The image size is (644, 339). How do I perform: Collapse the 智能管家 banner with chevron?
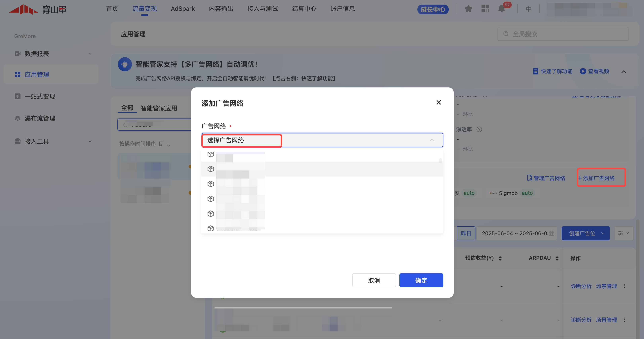624,72
